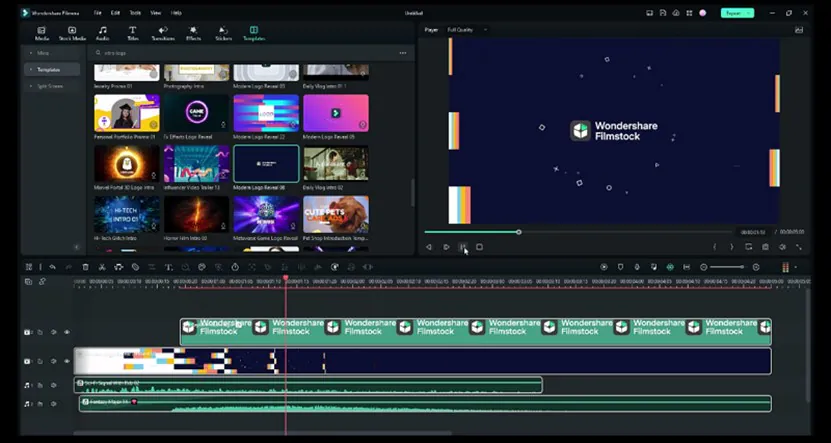This screenshot has width=831, height=443.
Task: Click the Export button
Action: point(737,13)
